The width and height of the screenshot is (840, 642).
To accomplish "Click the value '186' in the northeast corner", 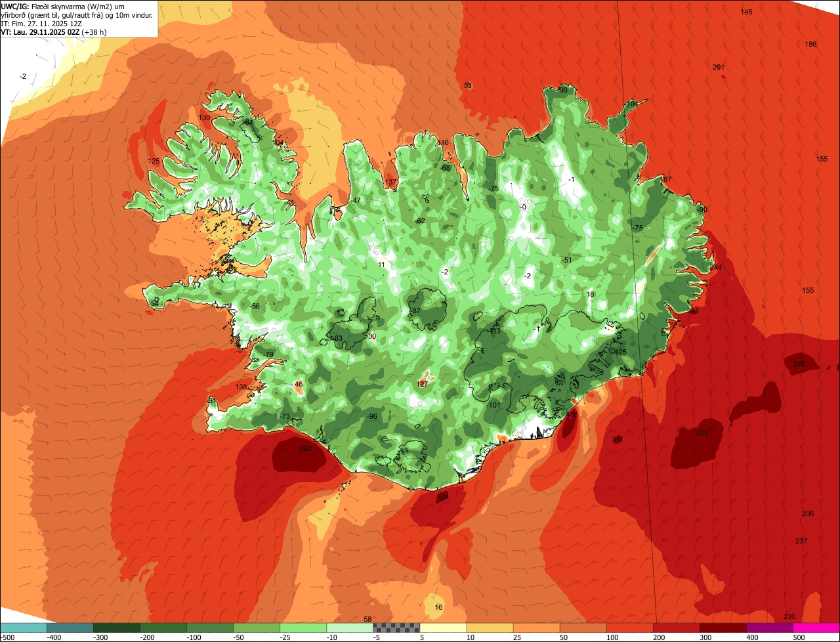I will point(811,44).
